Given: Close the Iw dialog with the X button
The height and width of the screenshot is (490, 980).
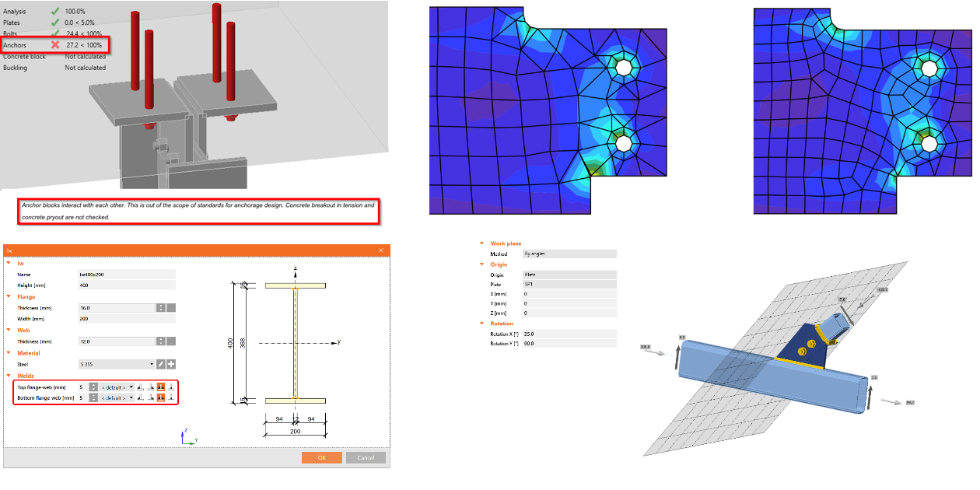Looking at the screenshot, I should click(x=381, y=250).
